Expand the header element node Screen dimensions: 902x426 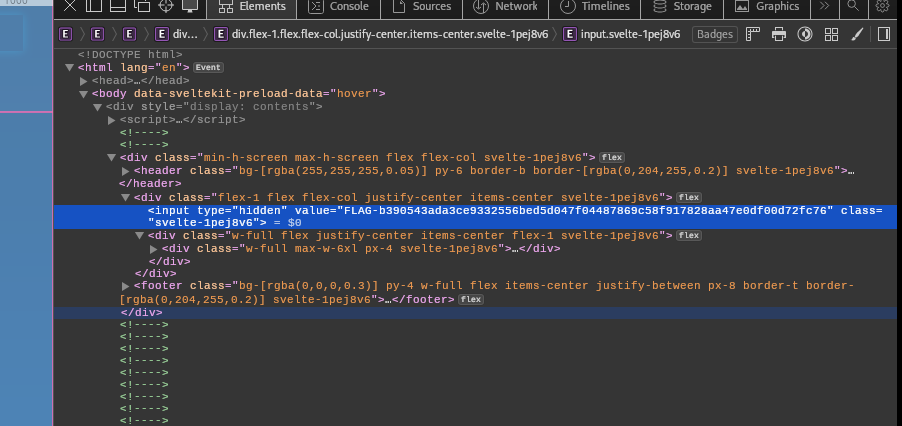[125, 171]
